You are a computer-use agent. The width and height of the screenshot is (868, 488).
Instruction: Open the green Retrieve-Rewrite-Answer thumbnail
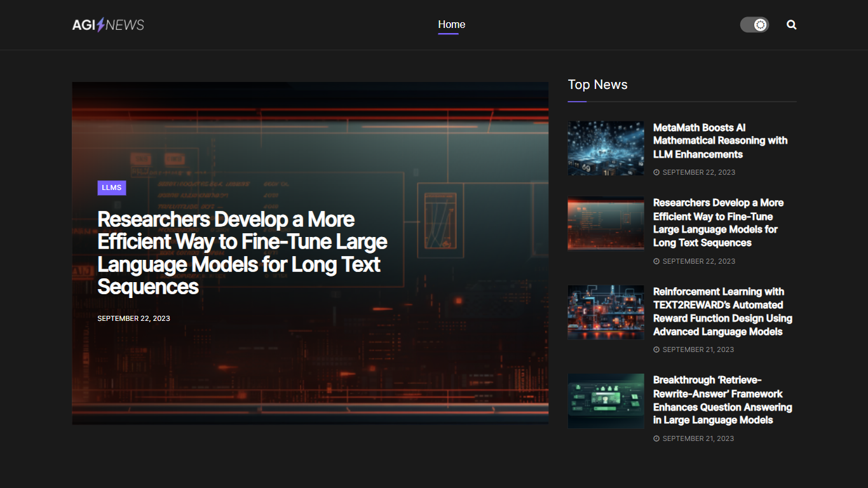pyautogui.click(x=606, y=401)
